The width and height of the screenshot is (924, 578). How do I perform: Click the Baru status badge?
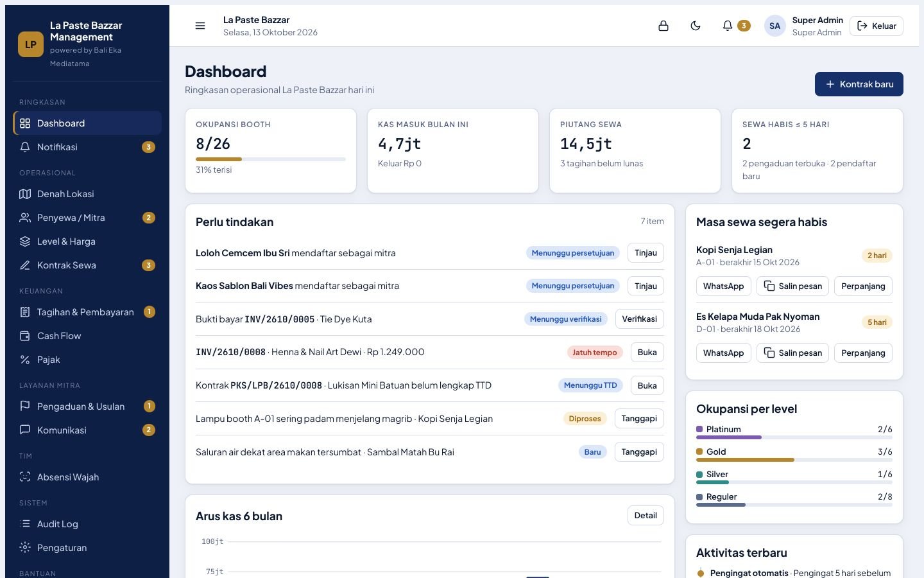pos(593,452)
